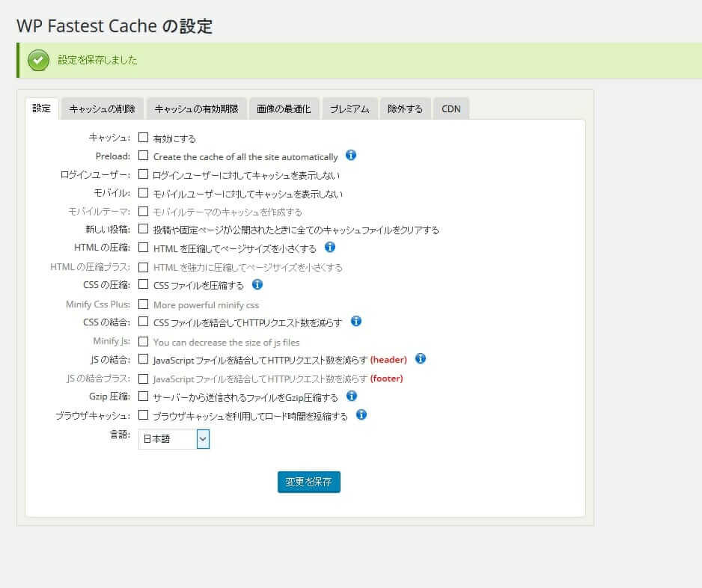
Task: Toggle the モバイル checkbox
Action: [x=143, y=192]
